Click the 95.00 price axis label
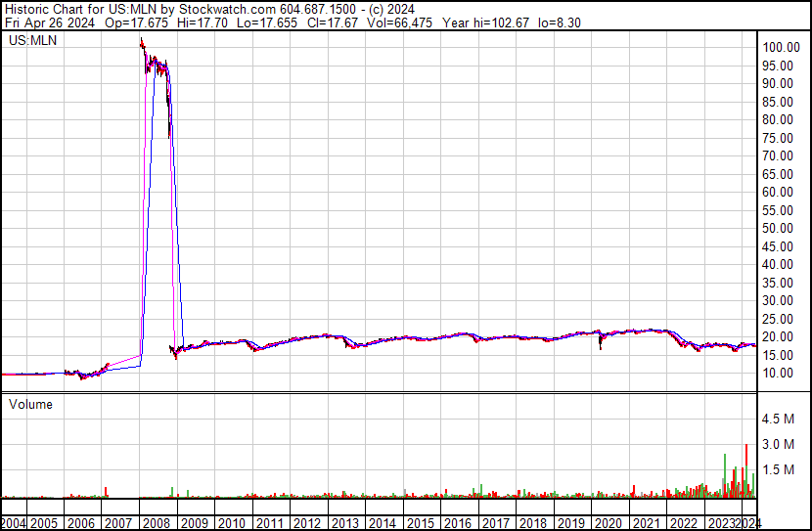Image resolution: width=812 pixels, height=531 pixels. 778,66
